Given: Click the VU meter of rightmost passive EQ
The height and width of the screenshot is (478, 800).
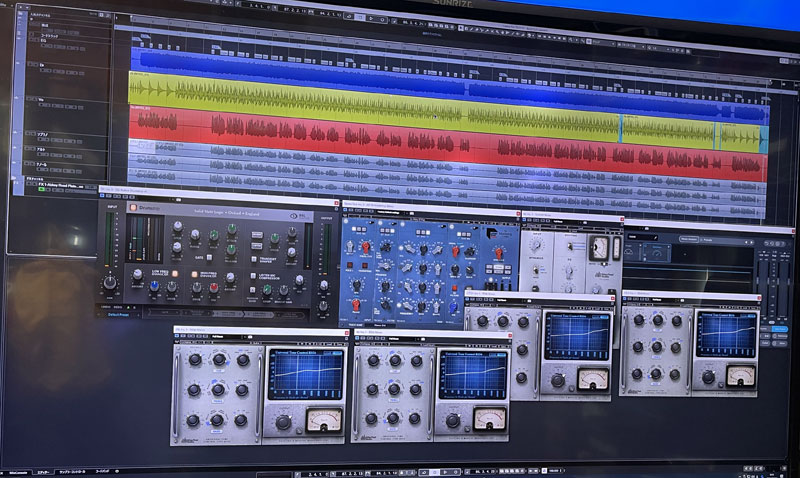Looking at the screenshot, I should (740, 376).
